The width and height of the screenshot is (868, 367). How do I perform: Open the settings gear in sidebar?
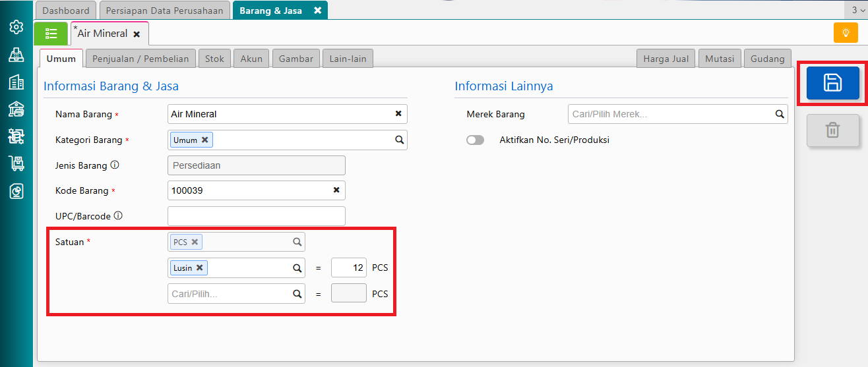pyautogui.click(x=16, y=27)
